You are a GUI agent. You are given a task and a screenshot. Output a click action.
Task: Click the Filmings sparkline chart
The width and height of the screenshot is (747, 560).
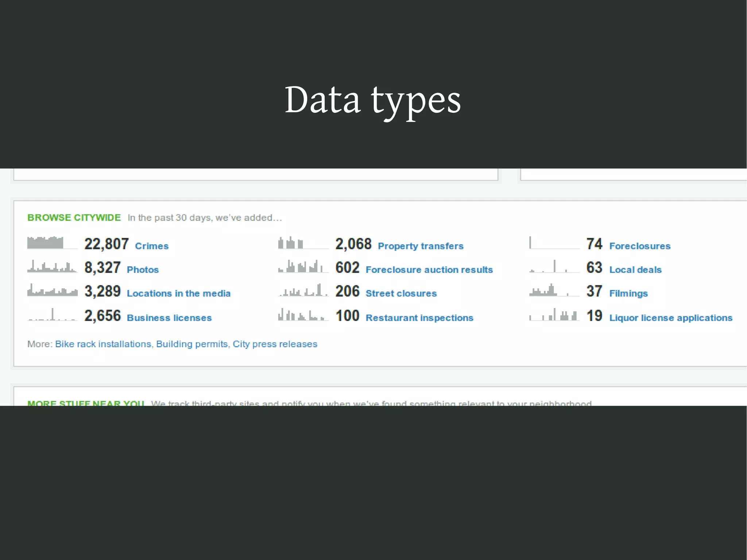point(554,290)
